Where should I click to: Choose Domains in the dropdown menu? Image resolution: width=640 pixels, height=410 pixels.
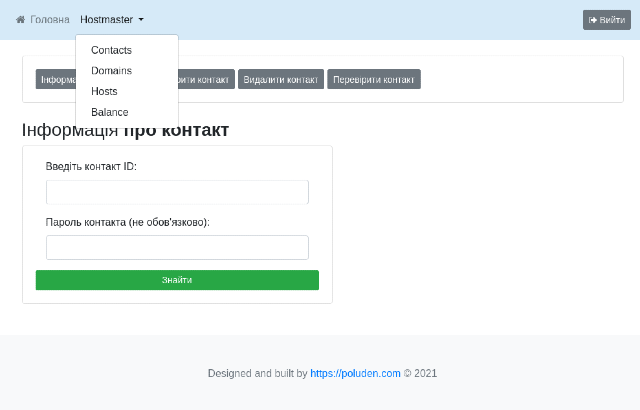[111, 71]
